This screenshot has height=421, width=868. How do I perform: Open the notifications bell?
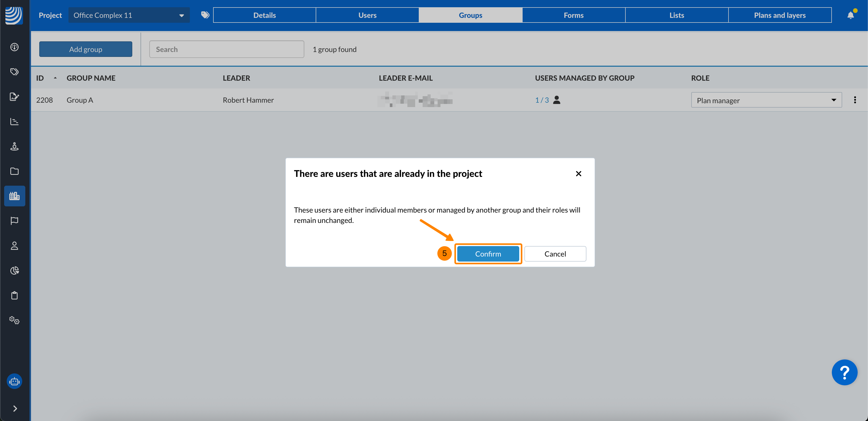point(850,15)
